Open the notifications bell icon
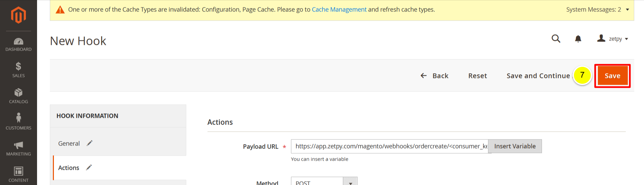 578,39
